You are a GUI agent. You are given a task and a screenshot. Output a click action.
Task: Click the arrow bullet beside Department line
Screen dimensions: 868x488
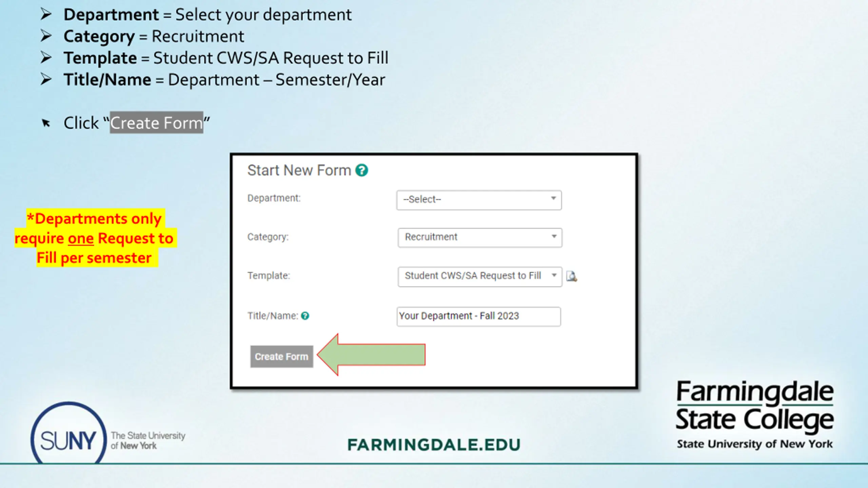pyautogui.click(x=46, y=14)
